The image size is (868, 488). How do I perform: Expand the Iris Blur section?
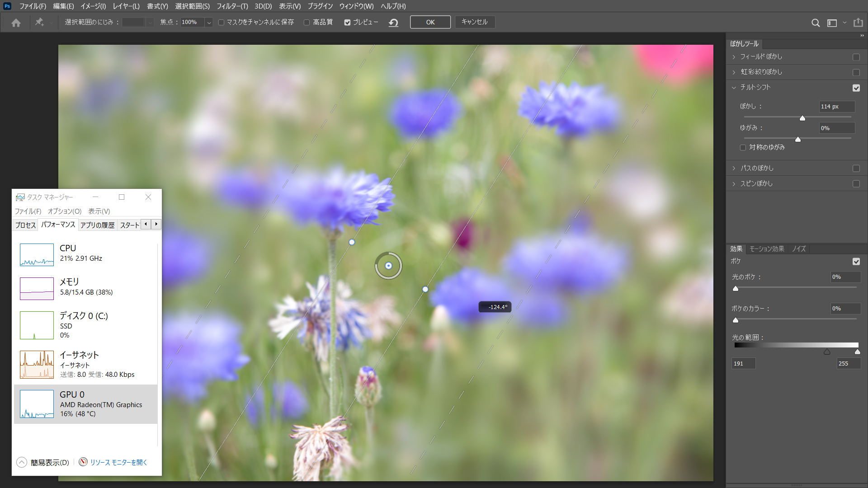point(734,72)
